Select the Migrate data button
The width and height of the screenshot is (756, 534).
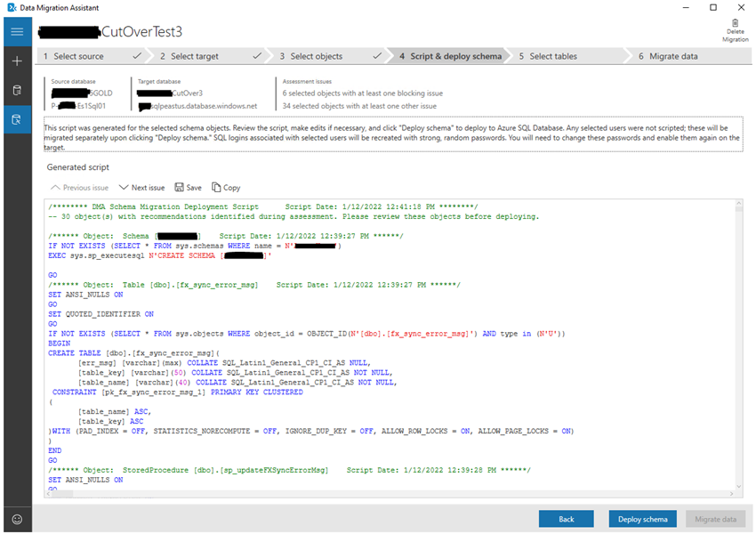tap(715, 519)
